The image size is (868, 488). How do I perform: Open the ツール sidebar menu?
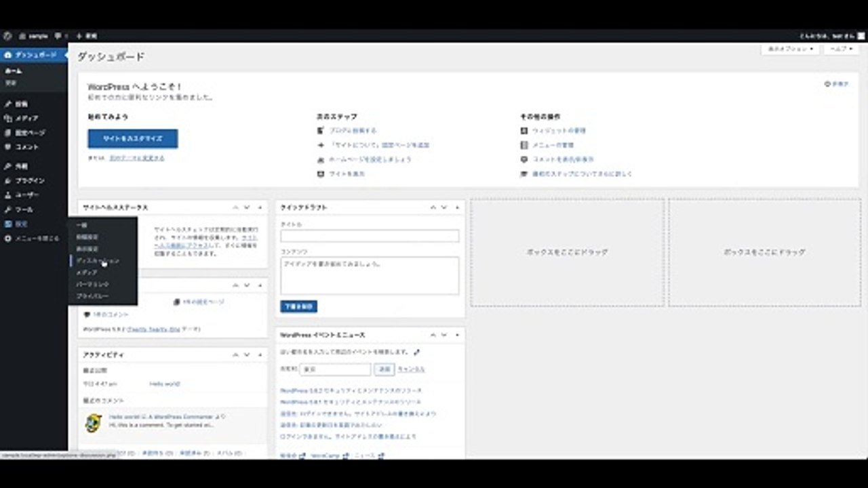tap(34, 209)
